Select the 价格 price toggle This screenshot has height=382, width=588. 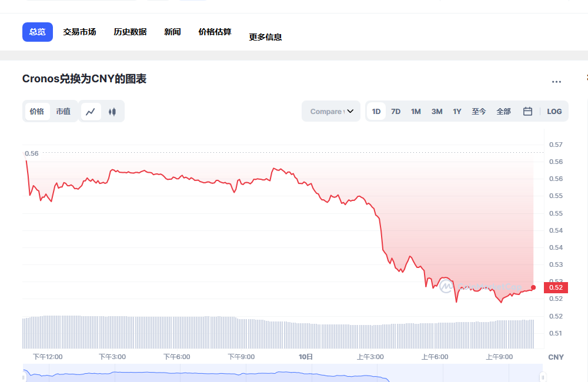point(36,112)
